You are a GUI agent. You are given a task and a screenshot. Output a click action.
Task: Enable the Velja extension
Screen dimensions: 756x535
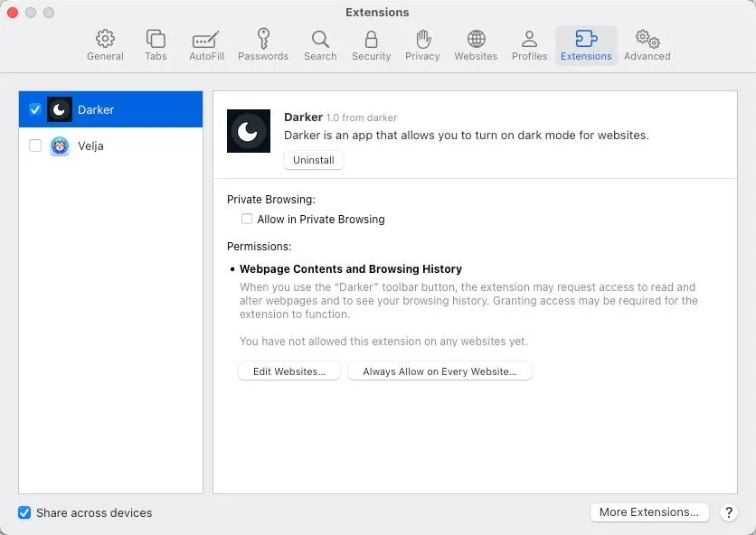click(34, 145)
